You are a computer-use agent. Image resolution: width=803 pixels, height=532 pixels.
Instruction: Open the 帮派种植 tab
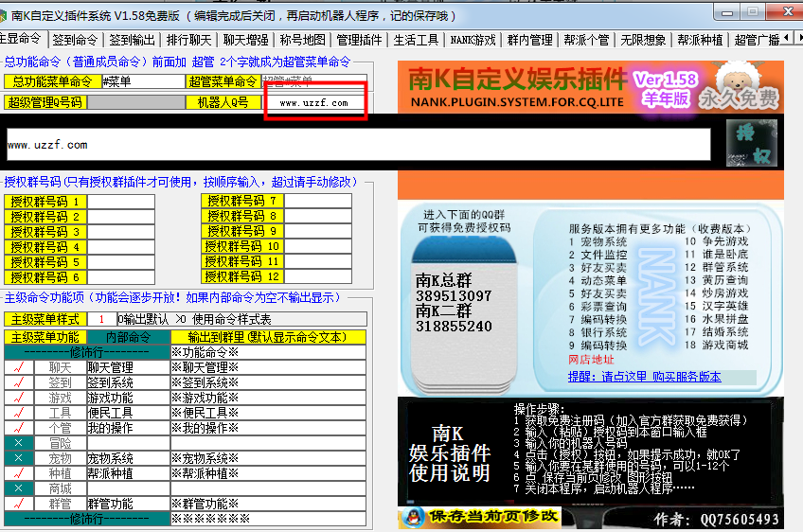(x=700, y=40)
